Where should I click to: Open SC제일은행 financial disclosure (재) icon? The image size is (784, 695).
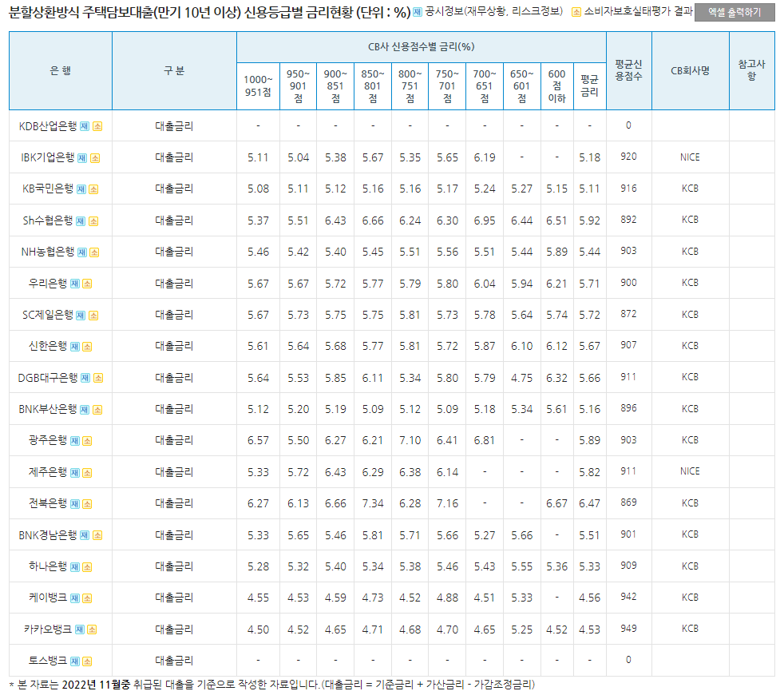(x=81, y=316)
